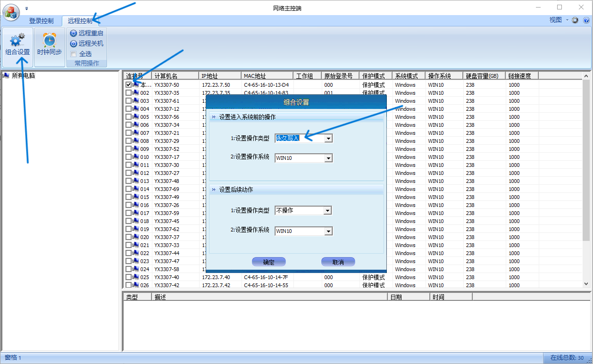Click the 远程关机 shutdown icon
This screenshot has width=593, height=364.
(x=74, y=43)
